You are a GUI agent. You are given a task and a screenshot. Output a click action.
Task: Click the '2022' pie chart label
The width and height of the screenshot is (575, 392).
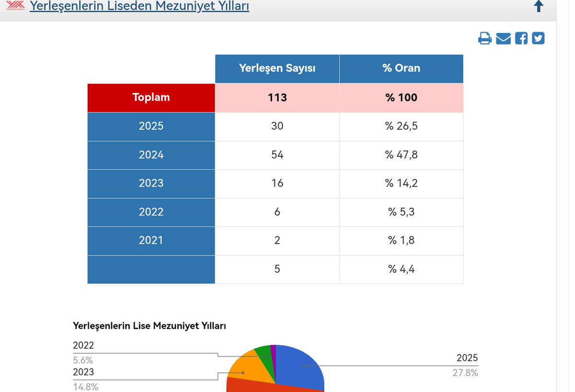click(83, 345)
